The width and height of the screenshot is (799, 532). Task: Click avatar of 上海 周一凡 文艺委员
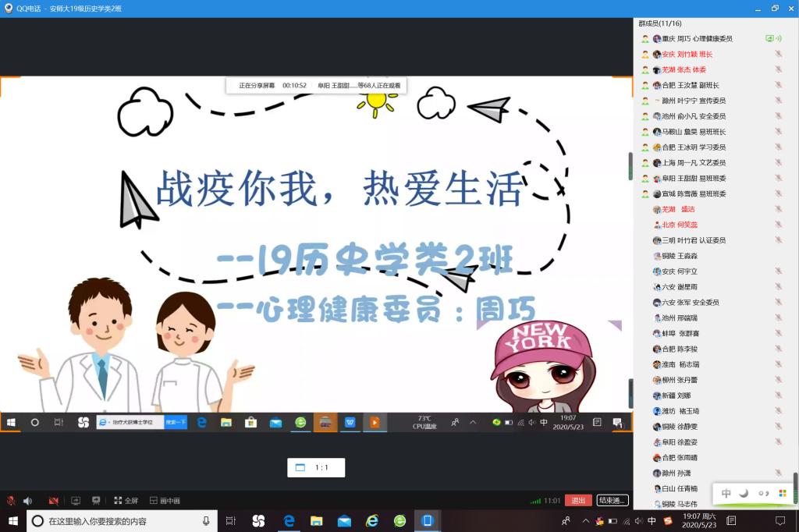click(657, 163)
